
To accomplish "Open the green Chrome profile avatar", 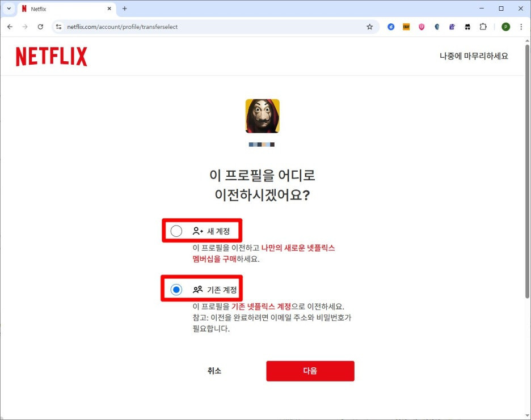I will (505, 27).
